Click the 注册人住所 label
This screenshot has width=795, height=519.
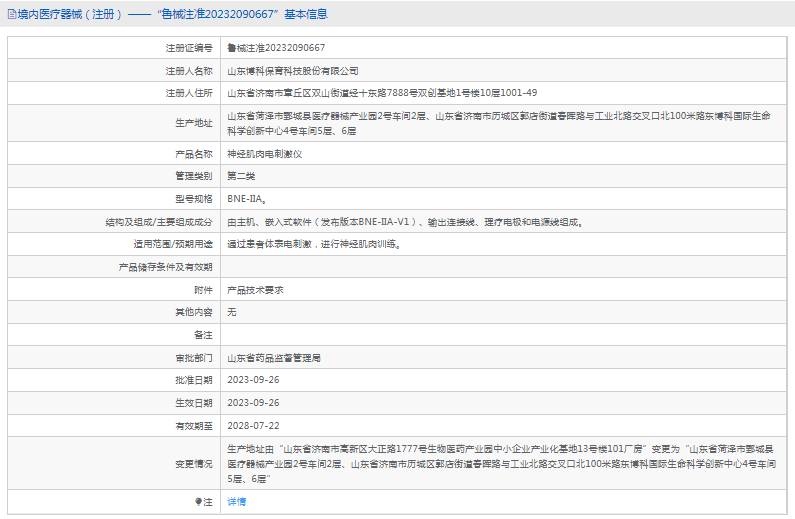(189, 93)
